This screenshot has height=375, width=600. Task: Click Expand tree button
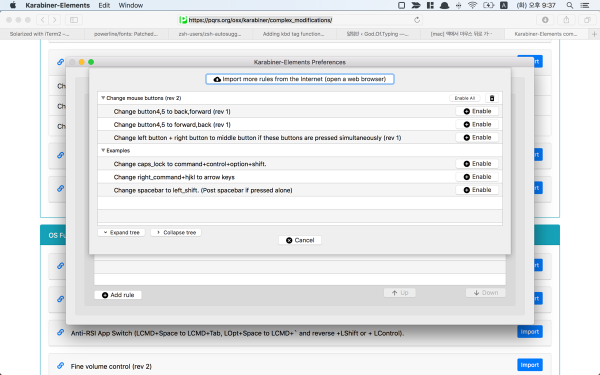(x=121, y=232)
